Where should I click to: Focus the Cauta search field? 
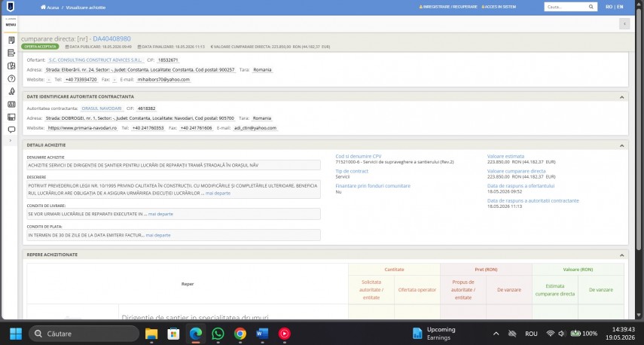pos(566,7)
